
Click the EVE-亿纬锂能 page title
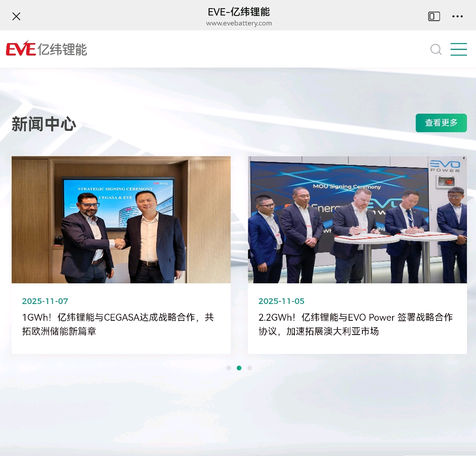coord(239,12)
